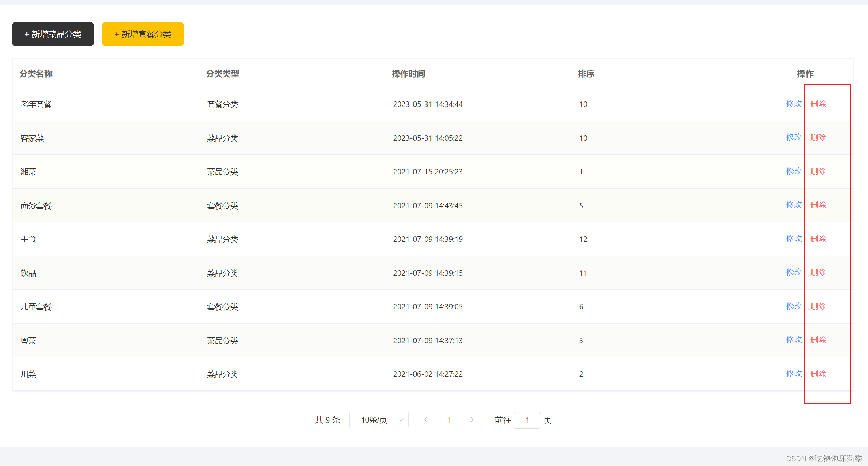
Task: Click 删除 for the 粤菜 row
Action: [x=818, y=340]
